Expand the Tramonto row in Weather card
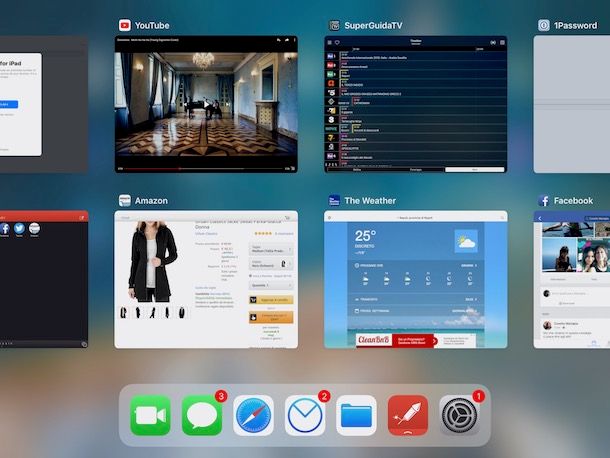This screenshot has height=458, width=610. click(x=416, y=299)
